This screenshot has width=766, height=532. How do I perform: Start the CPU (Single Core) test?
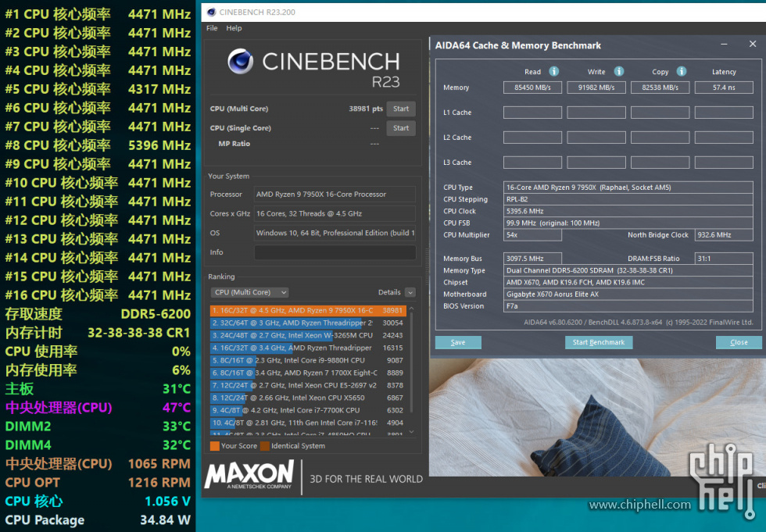click(x=401, y=128)
